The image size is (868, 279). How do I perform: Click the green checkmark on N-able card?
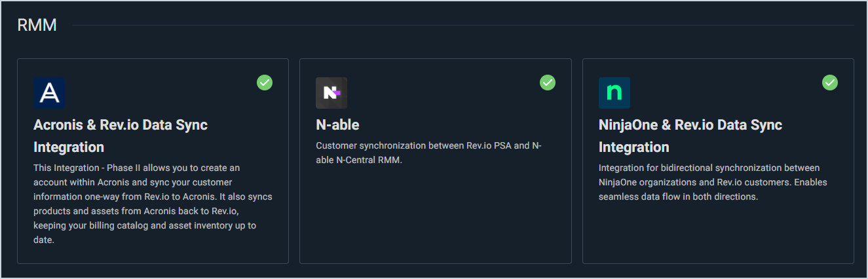(x=547, y=83)
